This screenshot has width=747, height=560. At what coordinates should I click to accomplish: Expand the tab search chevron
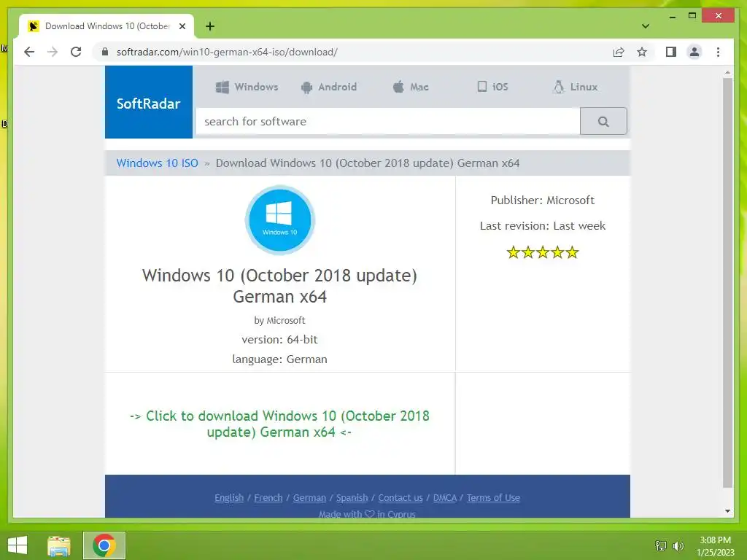(x=646, y=26)
